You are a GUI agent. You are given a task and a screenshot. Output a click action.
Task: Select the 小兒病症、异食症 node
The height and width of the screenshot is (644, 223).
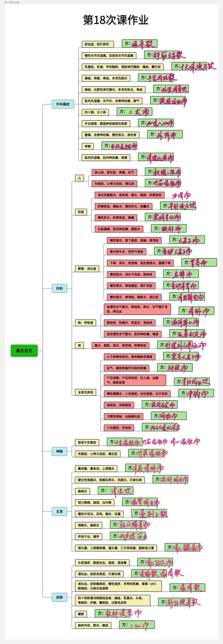point(119,428)
